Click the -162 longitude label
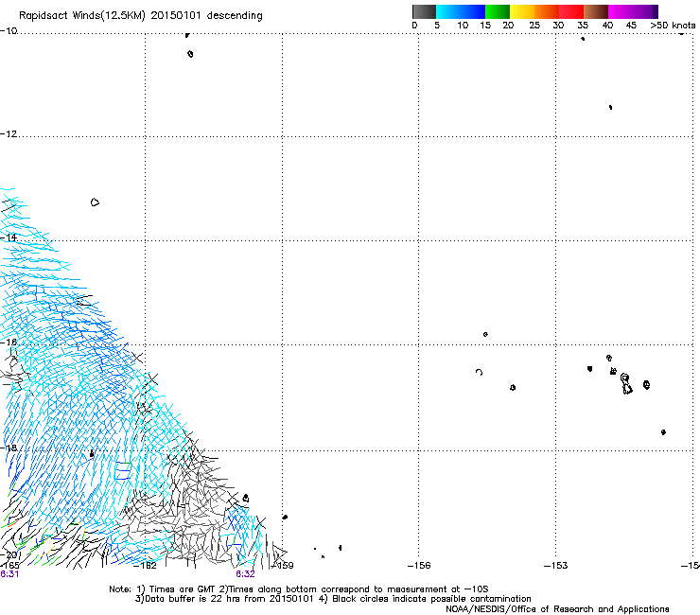Image resolution: width=700 pixels, height=615 pixels. [x=145, y=566]
